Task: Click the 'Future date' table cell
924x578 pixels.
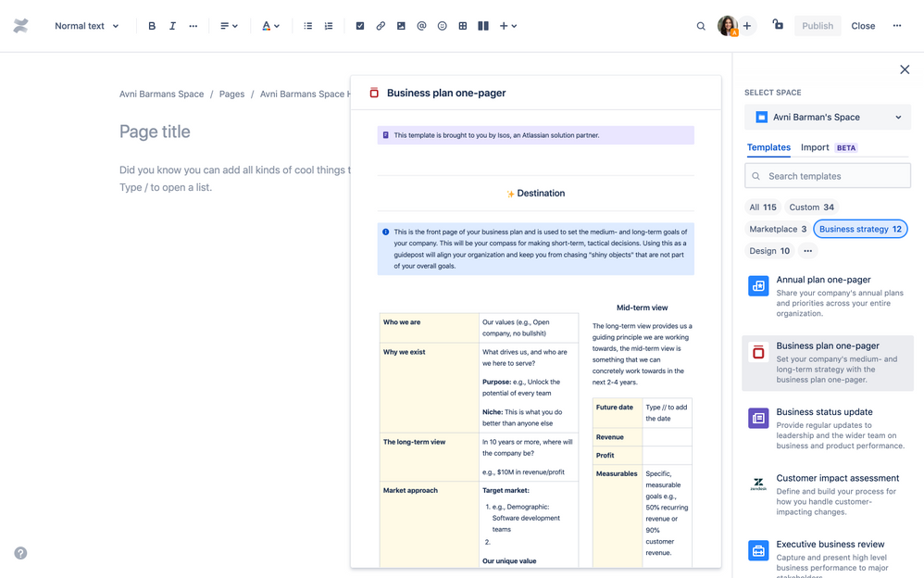Action: 617,412
